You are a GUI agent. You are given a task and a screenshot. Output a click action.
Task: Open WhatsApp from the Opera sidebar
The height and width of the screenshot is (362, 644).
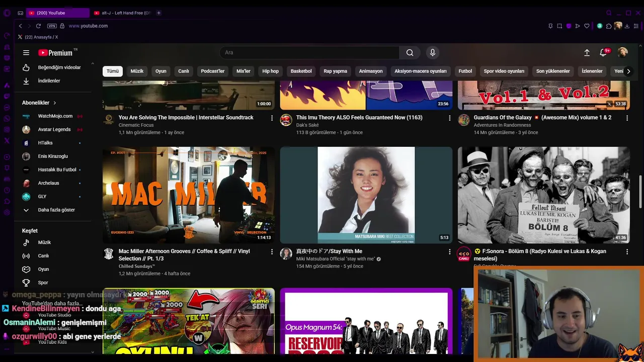pyautogui.click(x=7, y=119)
